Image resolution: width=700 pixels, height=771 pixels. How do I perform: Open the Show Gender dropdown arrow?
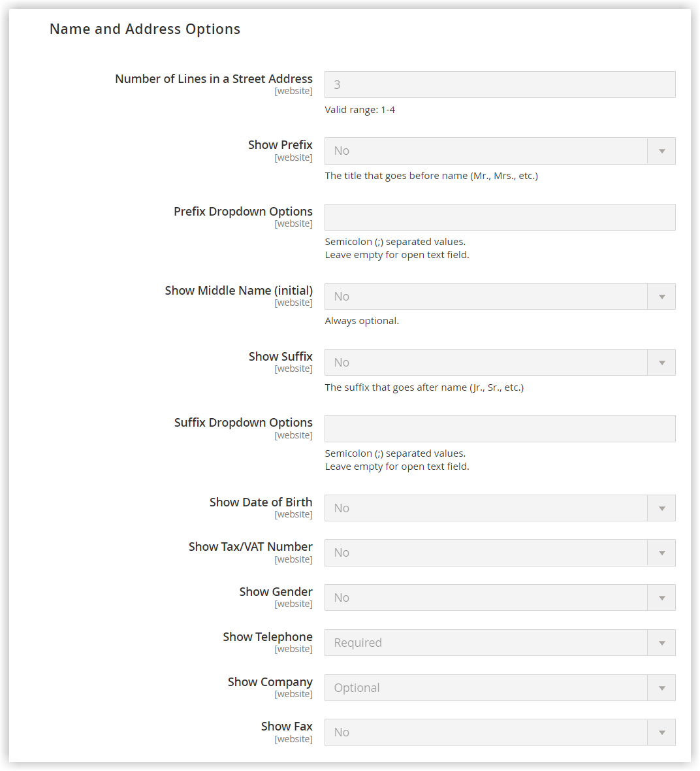tap(661, 597)
